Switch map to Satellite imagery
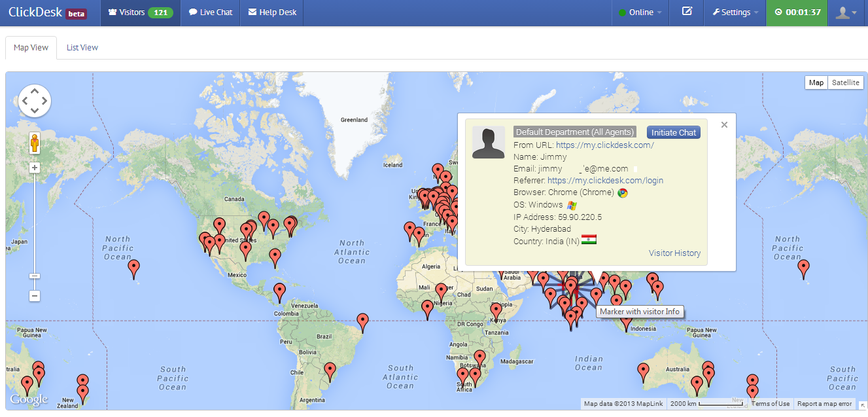 (846, 82)
